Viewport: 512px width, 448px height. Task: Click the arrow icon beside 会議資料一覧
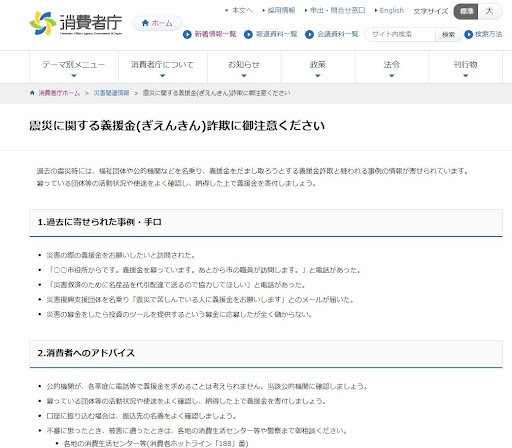point(309,34)
